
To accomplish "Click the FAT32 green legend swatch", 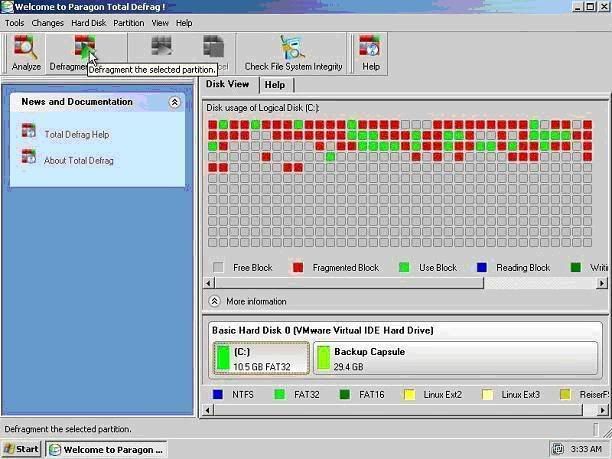I will pos(280,394).
